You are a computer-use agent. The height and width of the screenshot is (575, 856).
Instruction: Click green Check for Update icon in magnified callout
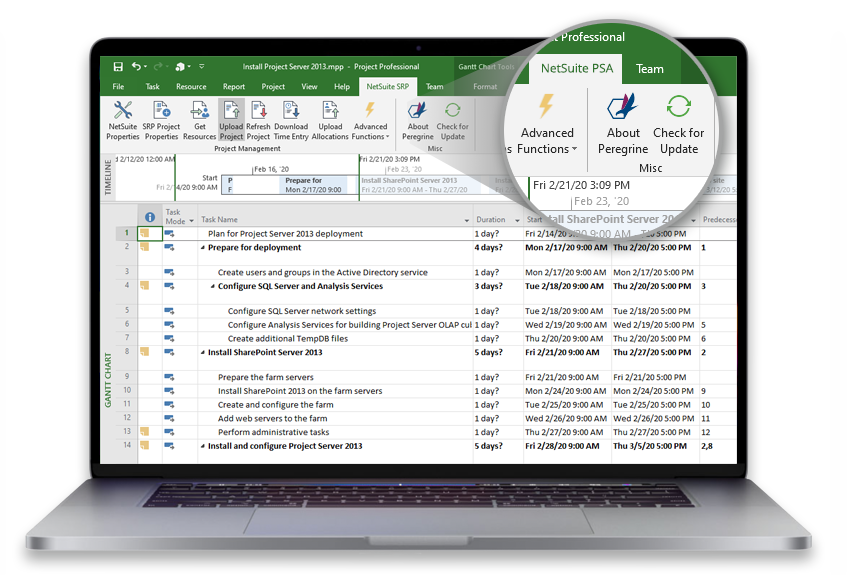coord(679,106)
